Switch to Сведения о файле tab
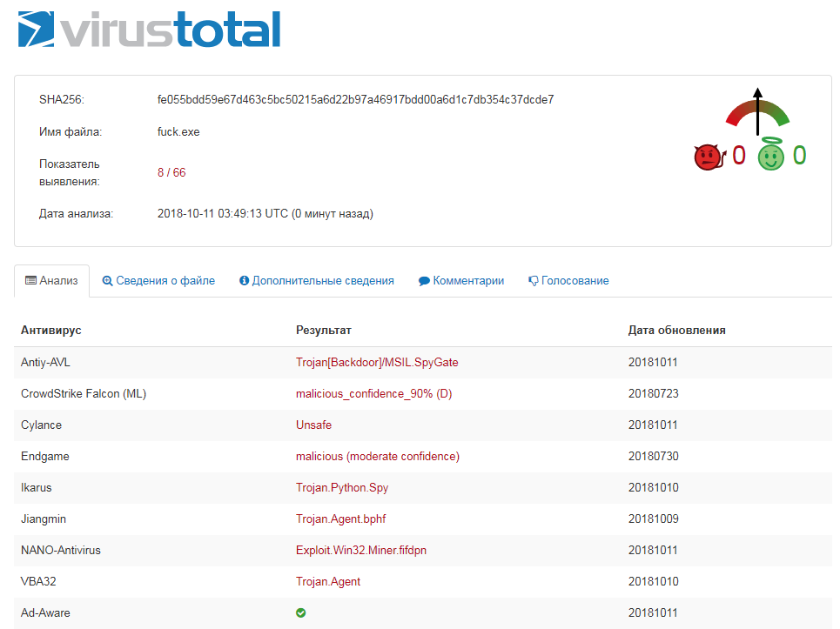Screen dimensions: 840x629 158,280
